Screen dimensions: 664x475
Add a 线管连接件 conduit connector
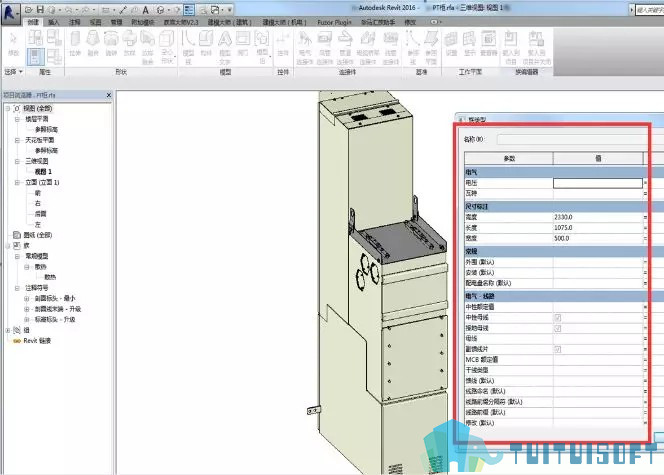(x=390, y=47)
